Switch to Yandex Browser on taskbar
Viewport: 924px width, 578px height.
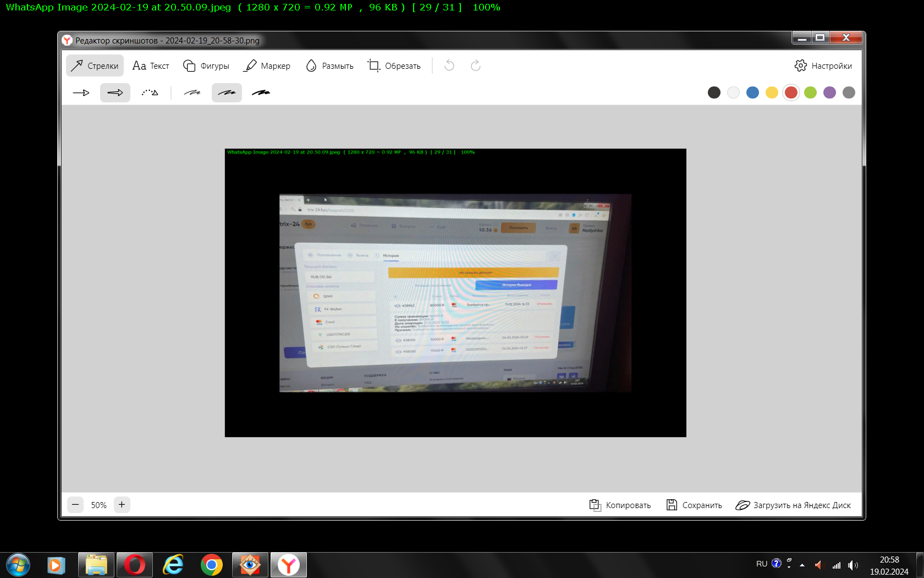click(289, 565)
